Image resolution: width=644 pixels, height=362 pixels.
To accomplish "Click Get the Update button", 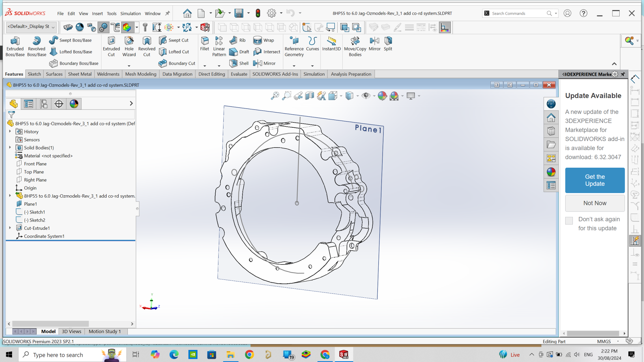I will [x=595, y=180].
